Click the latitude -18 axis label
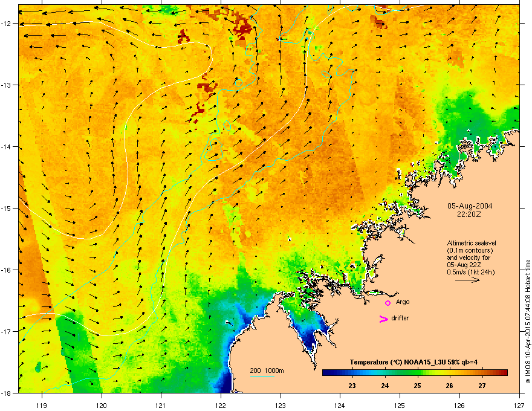The height and width of the screenshot is (411, 532). [x=6, y=393]
